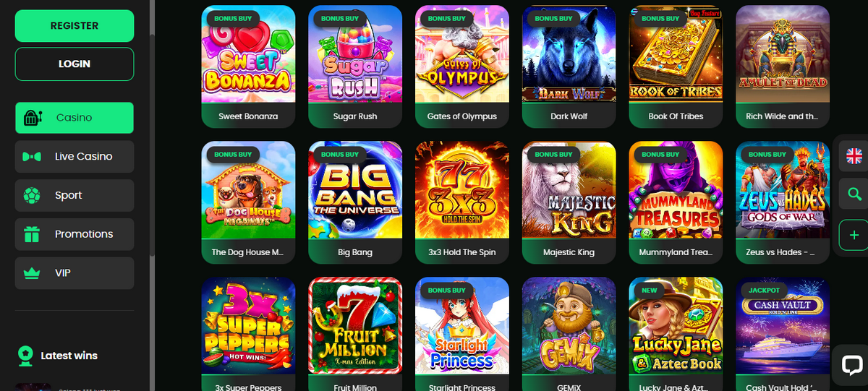This screenshot has height=391, width=868.
Task: Open the Promotions menu item
Action: tap(75, 234)
